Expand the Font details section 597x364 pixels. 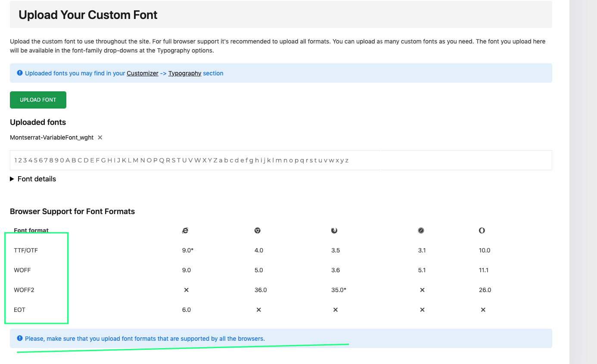(33, 179)
